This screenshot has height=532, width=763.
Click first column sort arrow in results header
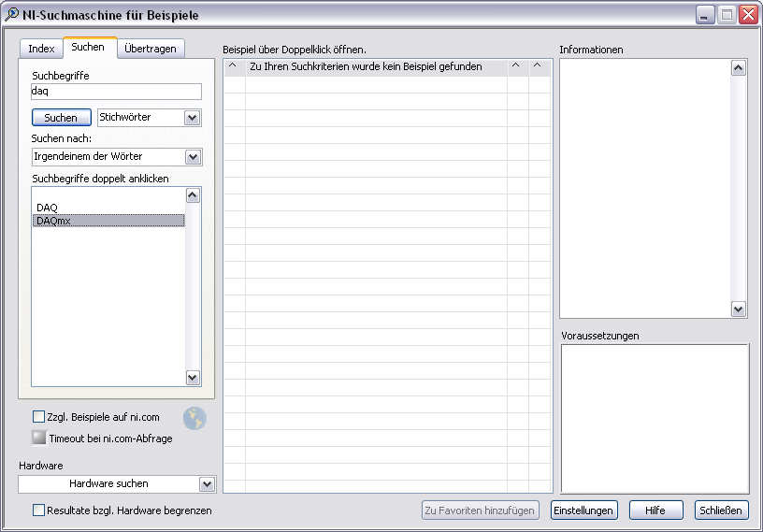[233, 65]
